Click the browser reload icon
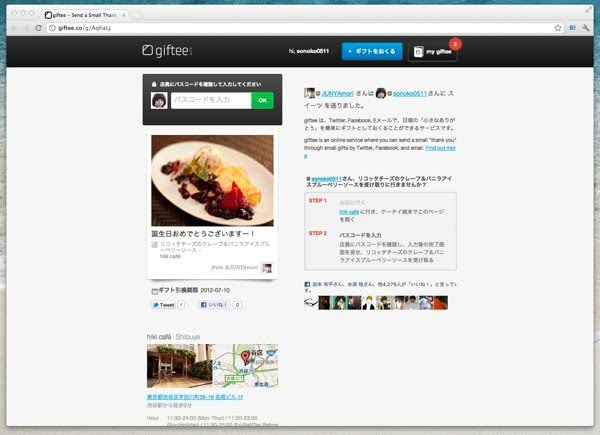This screenshot has width=600, height=435. 37,28
